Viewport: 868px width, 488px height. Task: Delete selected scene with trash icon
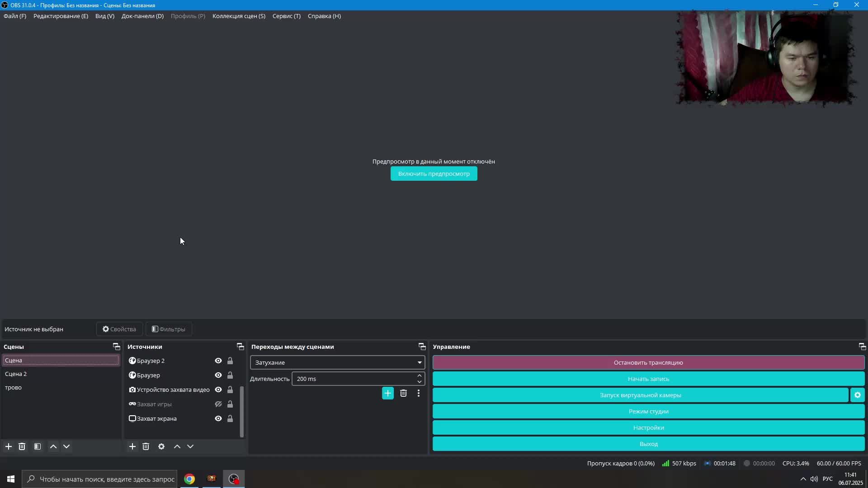[x=22, y=446]
